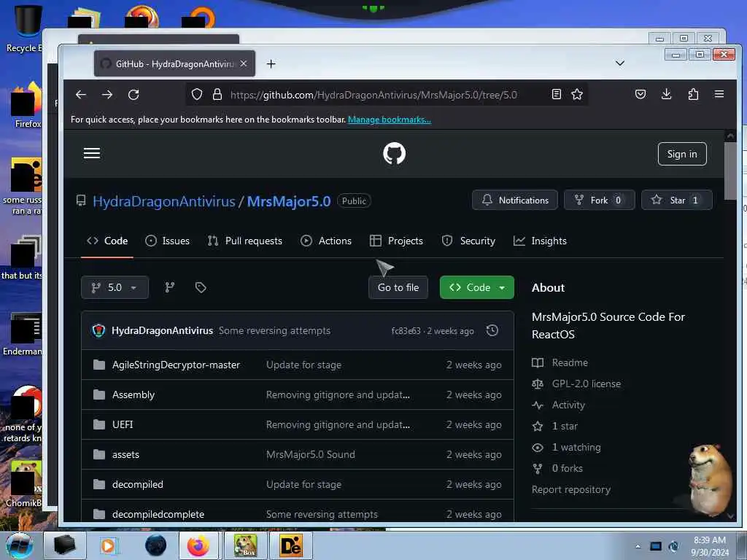Open the De app in taskbar
The image size is (747, 560).
point(291,545)
